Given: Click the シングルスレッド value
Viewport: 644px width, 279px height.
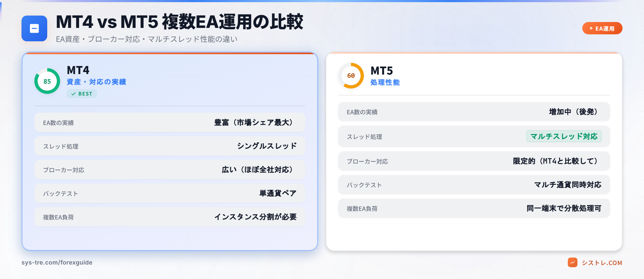Looking at the screenshot, I should tap(267, 146).
